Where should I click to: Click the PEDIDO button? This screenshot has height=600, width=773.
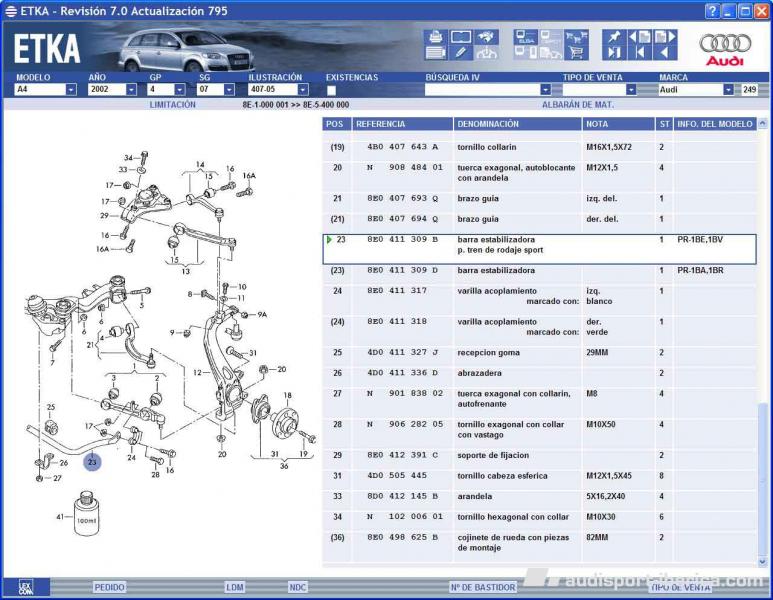pos(109,587)
